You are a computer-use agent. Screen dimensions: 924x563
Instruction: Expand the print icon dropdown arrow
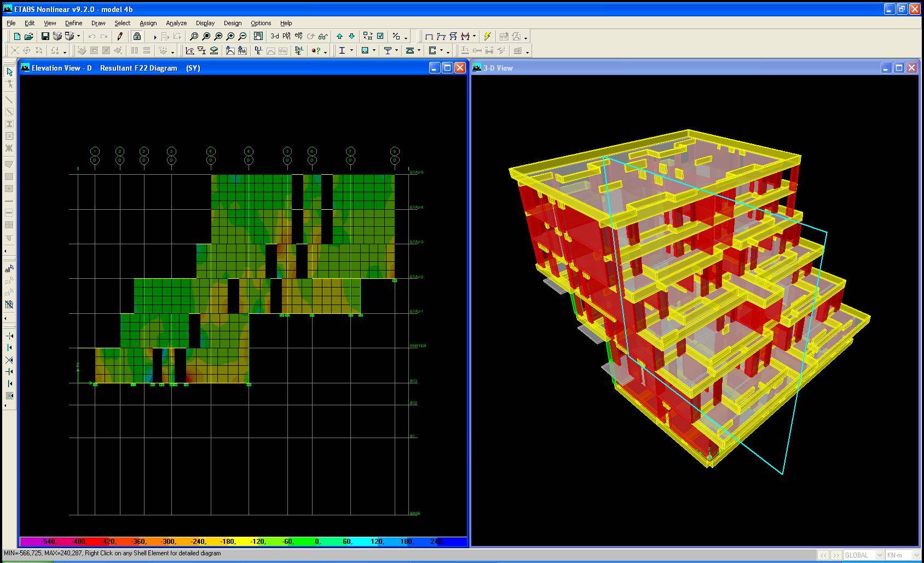coord(78,37)
